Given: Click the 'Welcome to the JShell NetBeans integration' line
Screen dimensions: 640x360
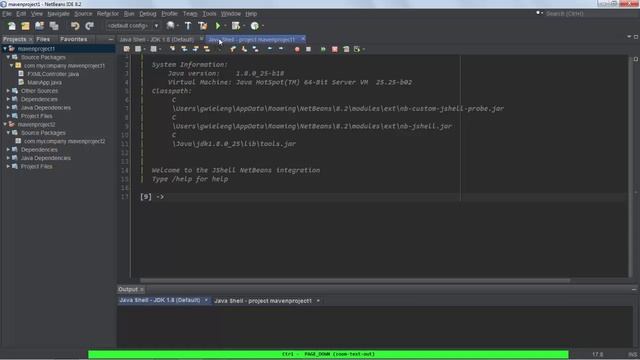Looking at the screenshot, I should [x=236, y=170].
